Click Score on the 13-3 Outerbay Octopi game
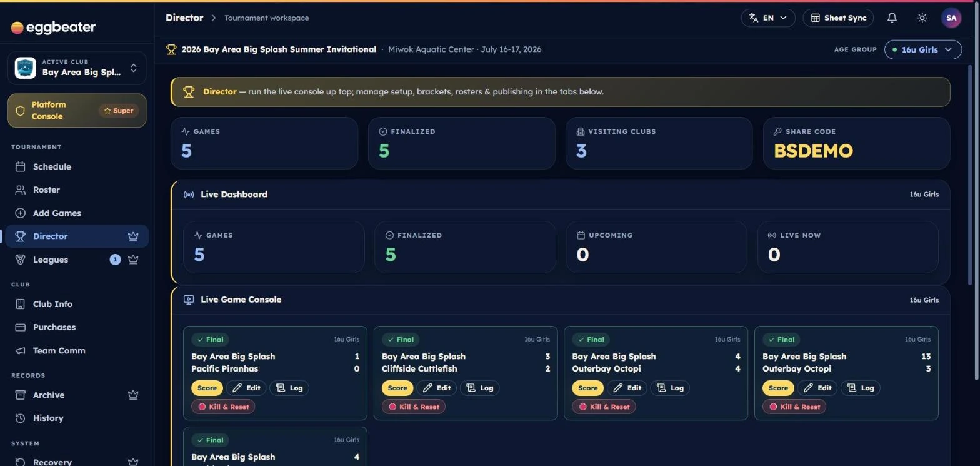The width and height of the screenshot is (980, 466). (x=778, y=388)
